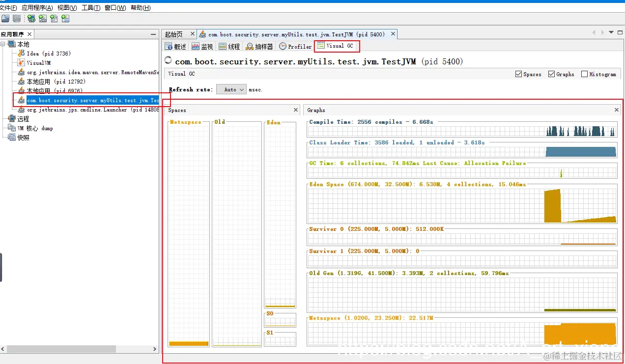Minimize the 应用程序 side panel
This screenshot has width=625, height=364.
click(x=153, y=34)
